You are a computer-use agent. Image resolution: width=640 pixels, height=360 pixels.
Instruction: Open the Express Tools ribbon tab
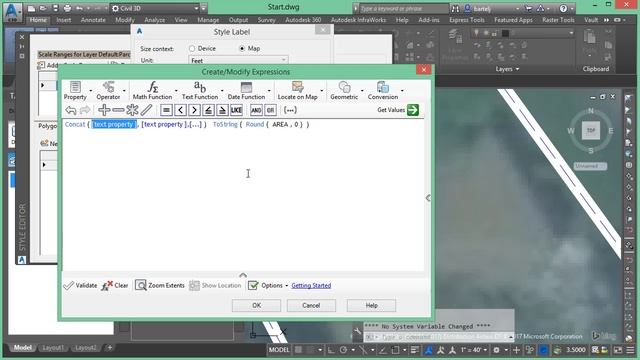[467, 20]
